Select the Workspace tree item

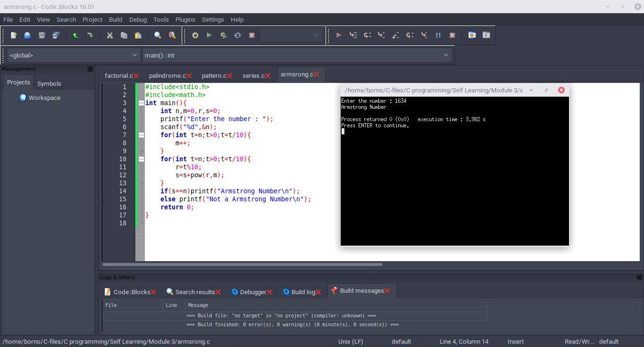(44, 98)
